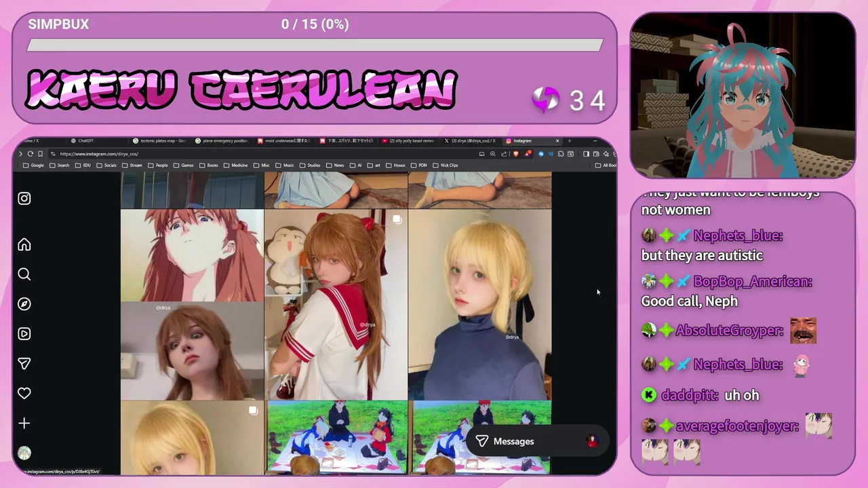Open Brave Rewards triangle icon
This screenshot has width=868, height=488.
click(528, 154)
